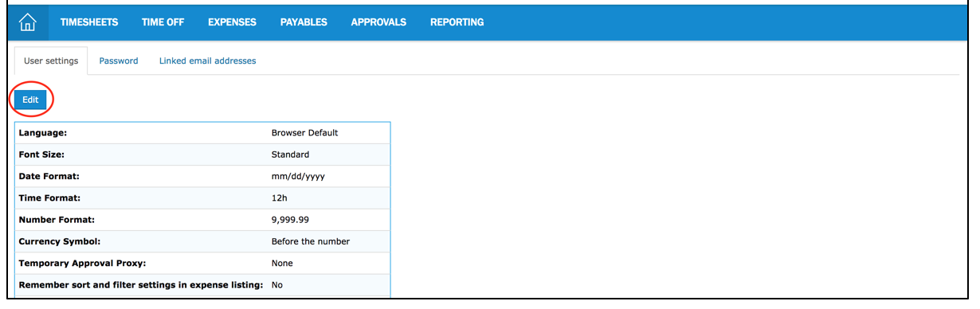Select the User settings tab
The height and width of the screenshot is (309, 980).
tap(51, 61)
